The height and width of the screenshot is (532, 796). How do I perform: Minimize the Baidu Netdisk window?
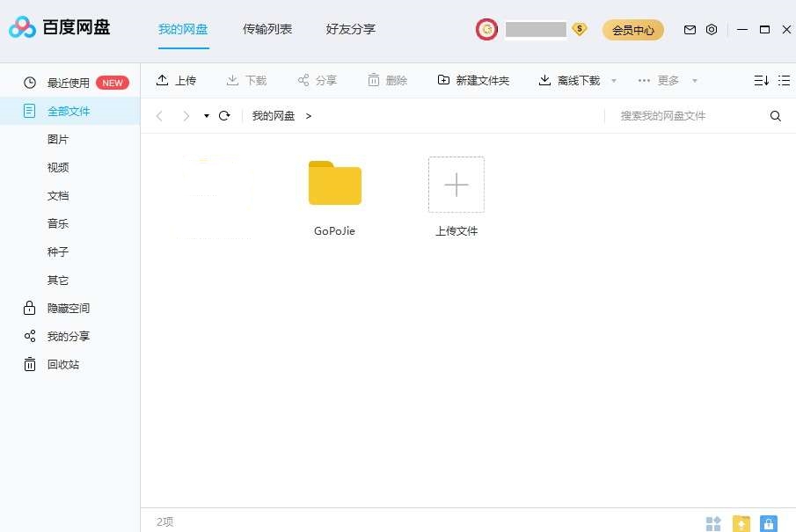[742, 29]
